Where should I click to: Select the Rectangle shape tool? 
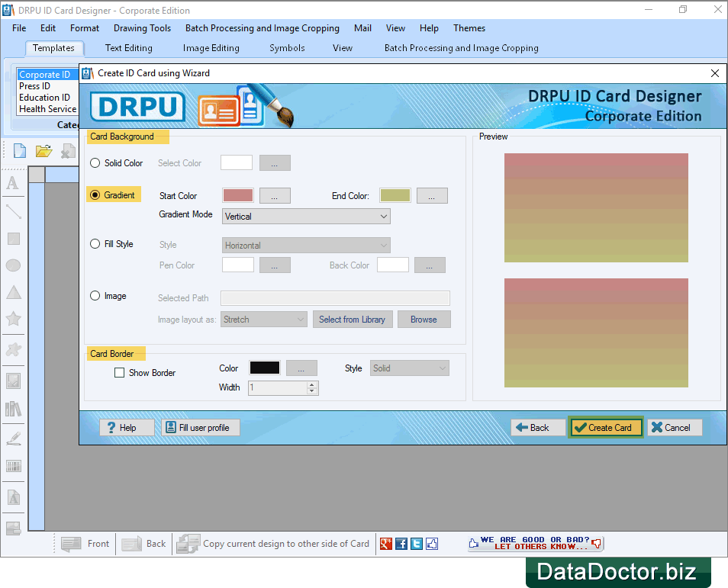pos(14,239)
